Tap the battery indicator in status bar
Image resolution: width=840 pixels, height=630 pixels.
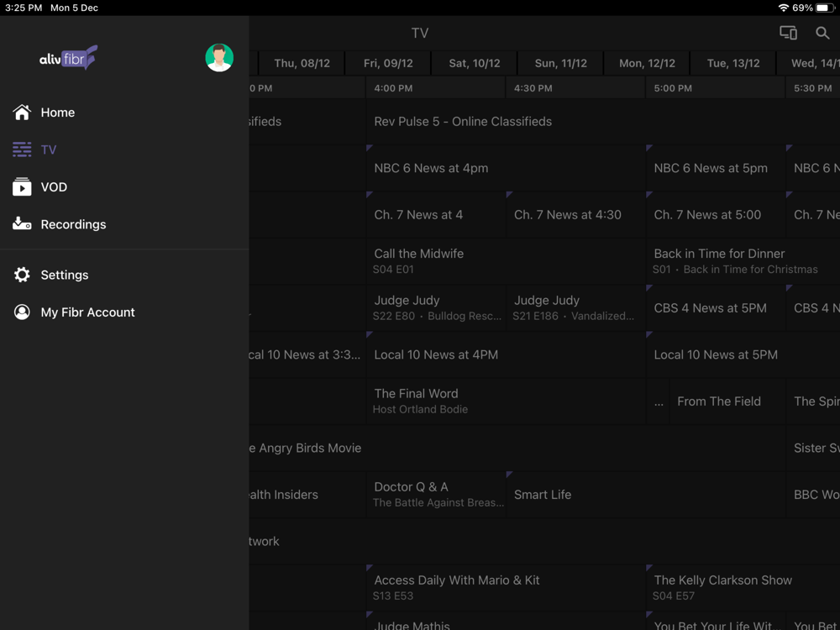pos(825,8)
